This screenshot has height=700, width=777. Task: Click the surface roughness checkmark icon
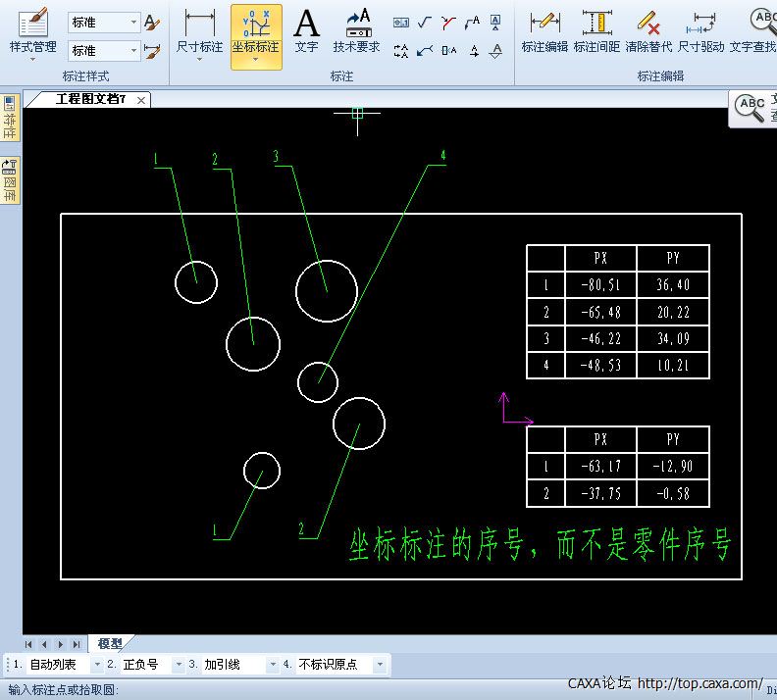point(425,23)
